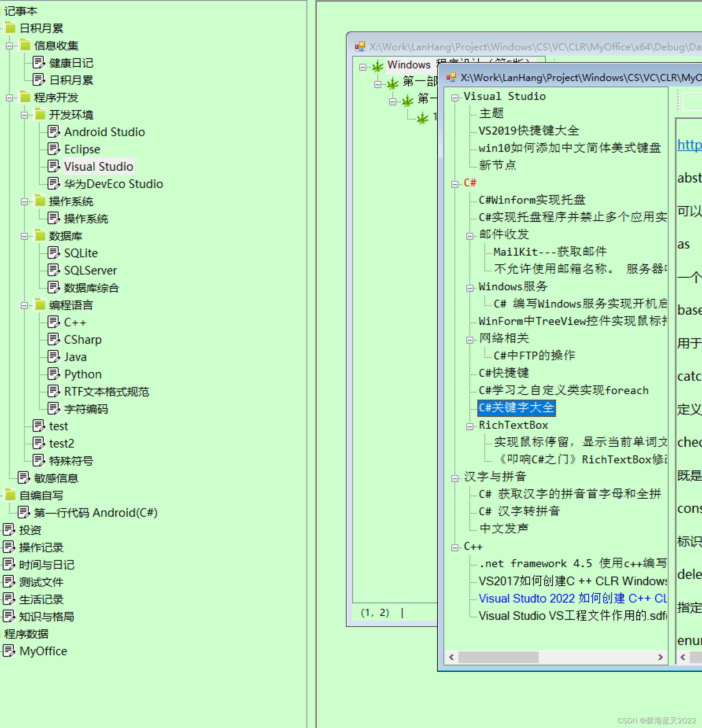The height and width of the screenshot is (728, 702).
Task: Click the note icon beside 敏感信息
Action: [x=24, y=478]
